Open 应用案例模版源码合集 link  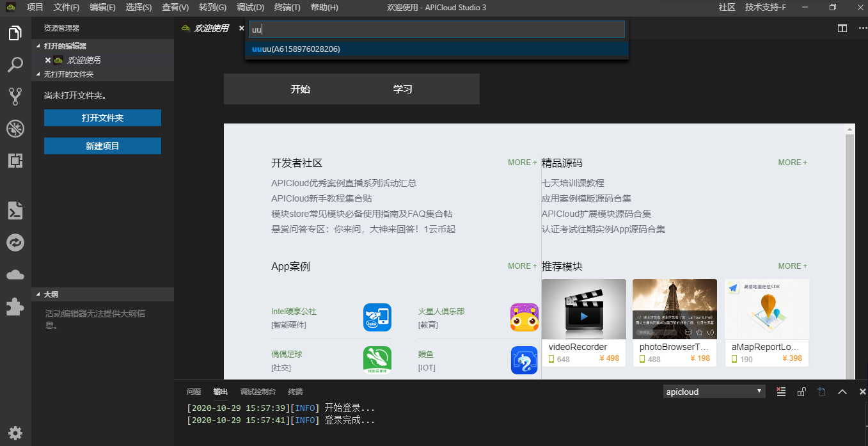587,198
